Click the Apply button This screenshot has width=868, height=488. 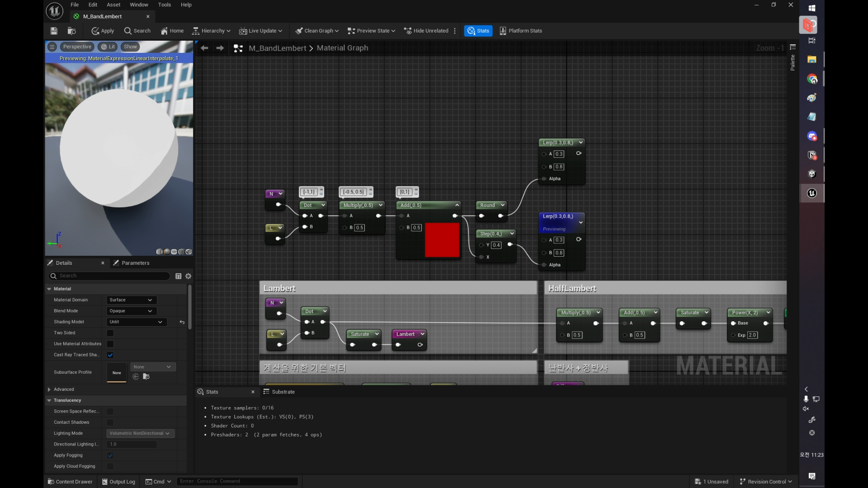click(103, 31)
